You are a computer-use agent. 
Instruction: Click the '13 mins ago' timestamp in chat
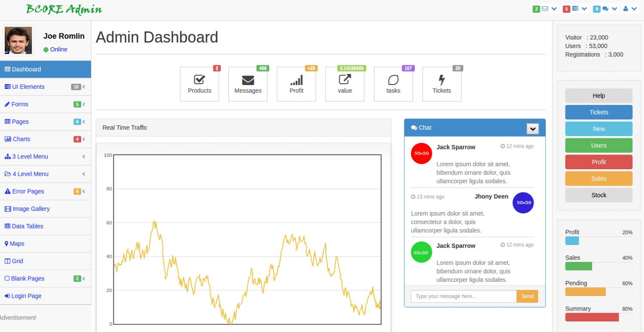[x=428, y=197]
